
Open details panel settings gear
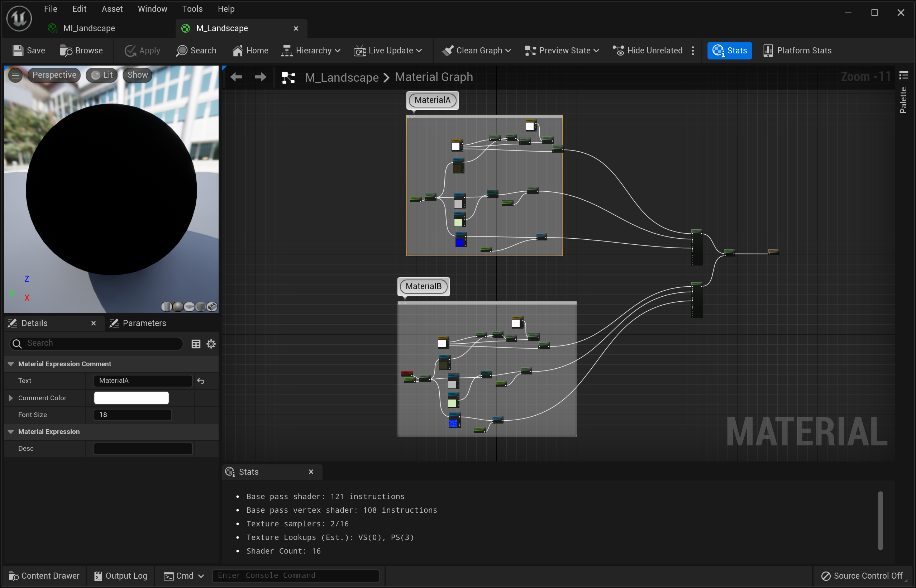211,344
